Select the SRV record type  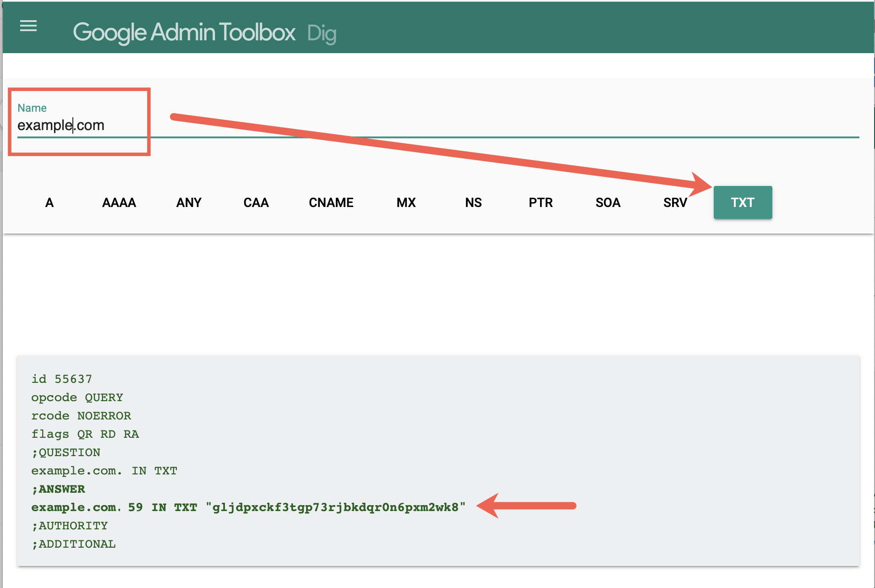coord(675,202)
